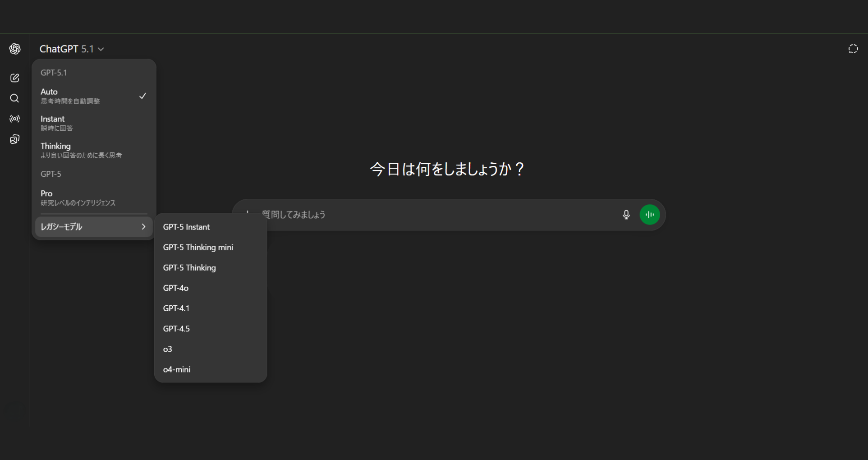Enable temporary chat via dashed circle icon
The image size is (868, 460).
point(854,48)
